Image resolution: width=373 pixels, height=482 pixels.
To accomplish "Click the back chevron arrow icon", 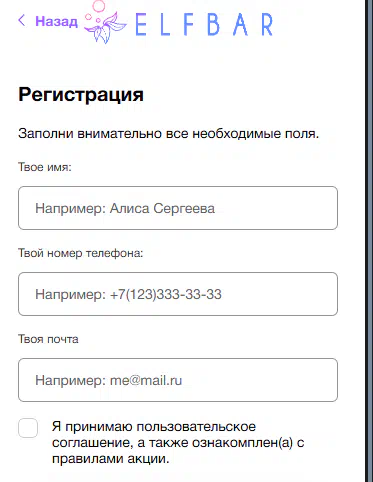I will 22,20.
